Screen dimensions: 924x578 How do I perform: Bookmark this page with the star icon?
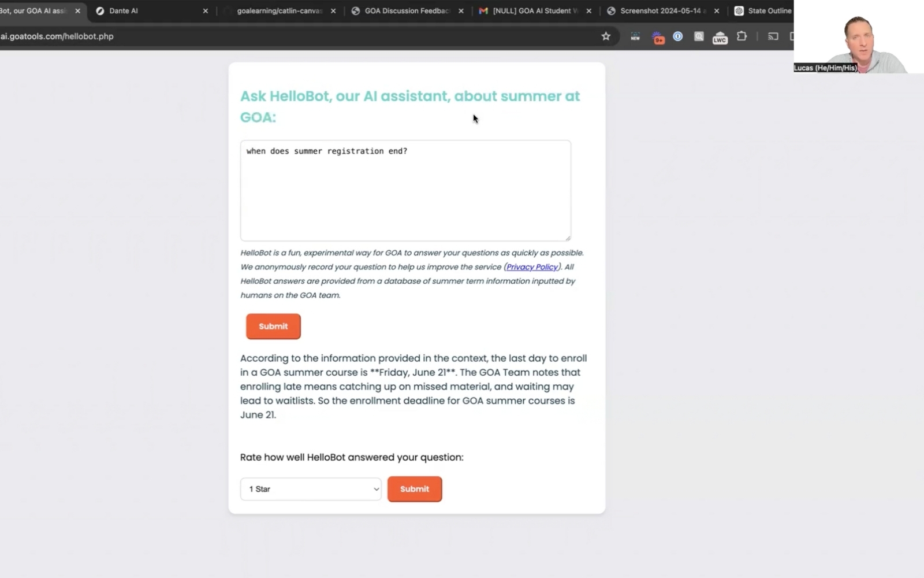pyautogui.click(x=606, y=36)
